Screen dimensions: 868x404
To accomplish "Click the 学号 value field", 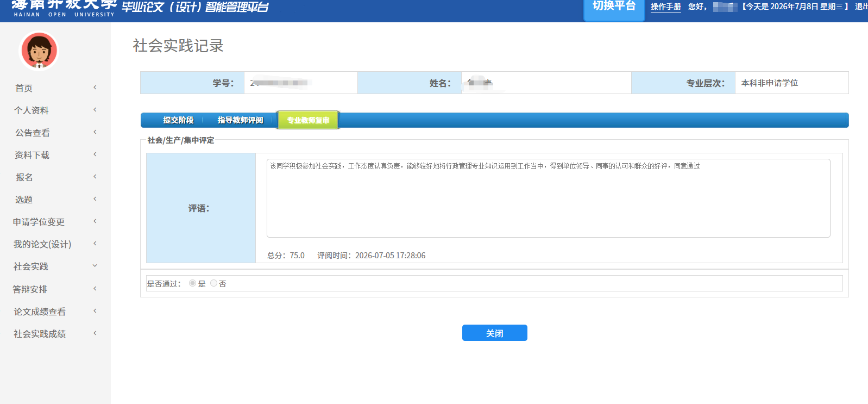I will [300, 83].
